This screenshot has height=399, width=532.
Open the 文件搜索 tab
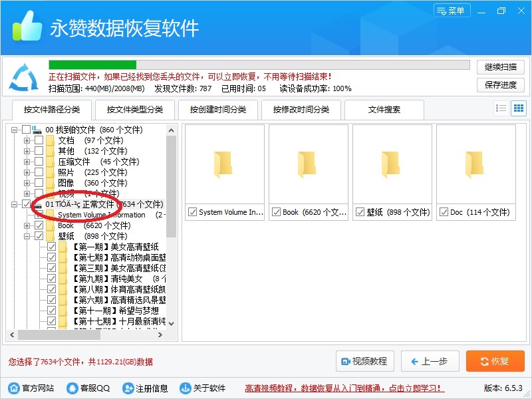[384, 110]
